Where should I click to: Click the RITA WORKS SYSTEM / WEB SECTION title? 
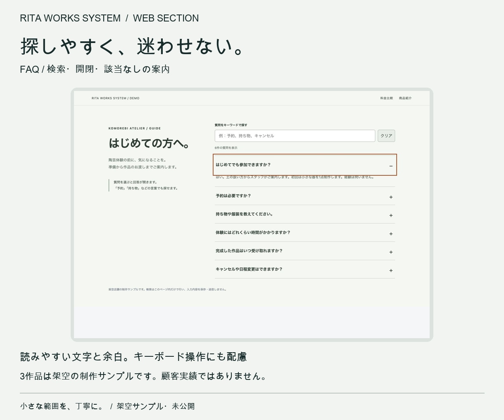[x=109, y=18]
